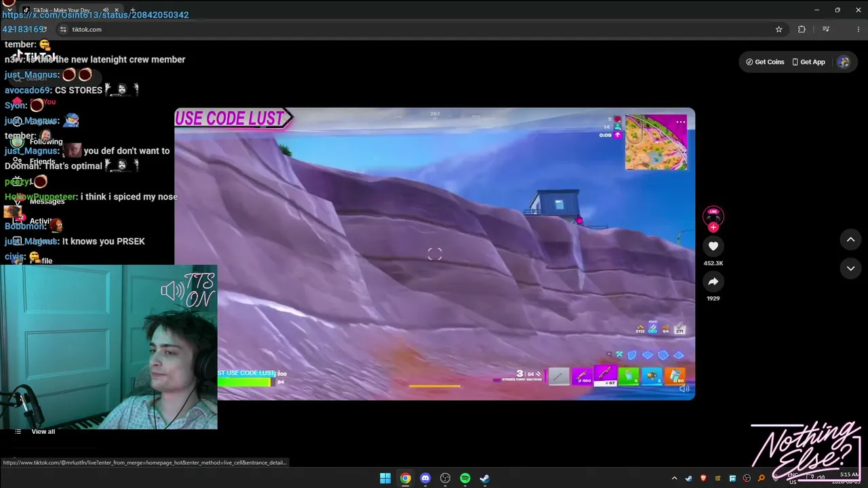Click the View all link in sidebar
The height and width of the screenshot is (488, 868).
pyautogui.click(x=43, y=432)
